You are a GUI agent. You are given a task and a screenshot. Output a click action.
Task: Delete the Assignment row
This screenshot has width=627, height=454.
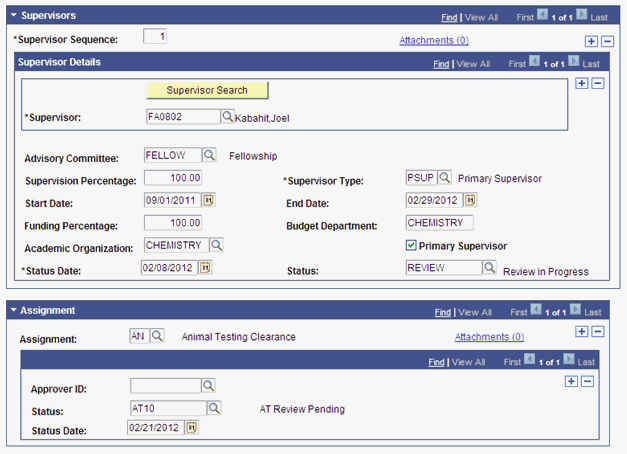[598, 331]
